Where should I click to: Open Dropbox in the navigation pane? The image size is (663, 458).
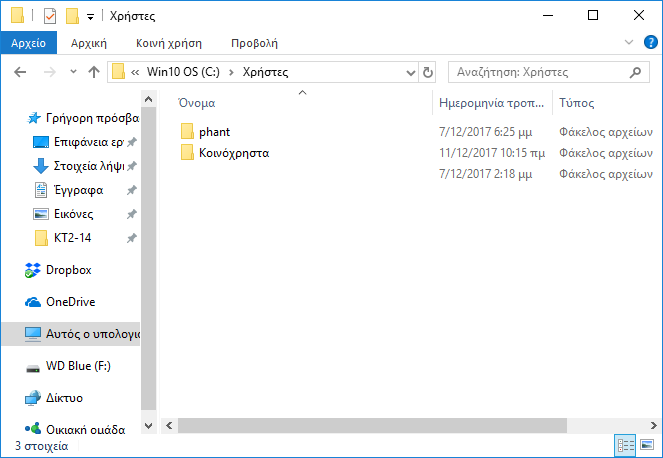pyautogui.click(x=68, y=270)
